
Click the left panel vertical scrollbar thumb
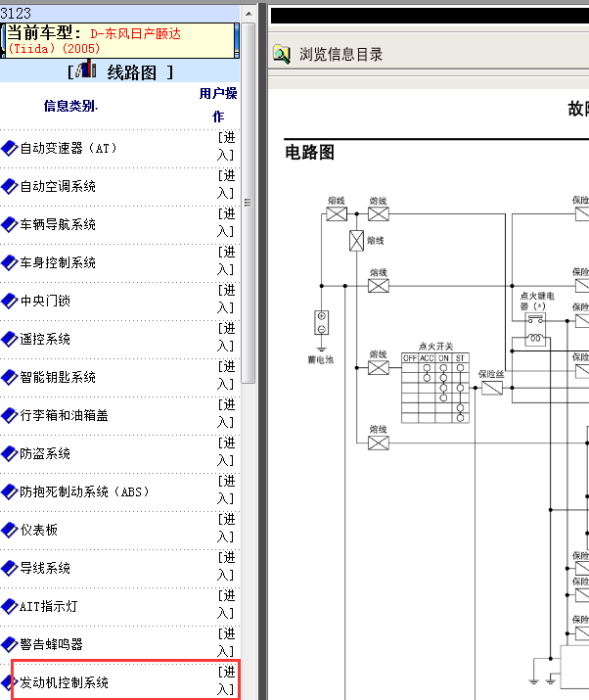point(249,203)
